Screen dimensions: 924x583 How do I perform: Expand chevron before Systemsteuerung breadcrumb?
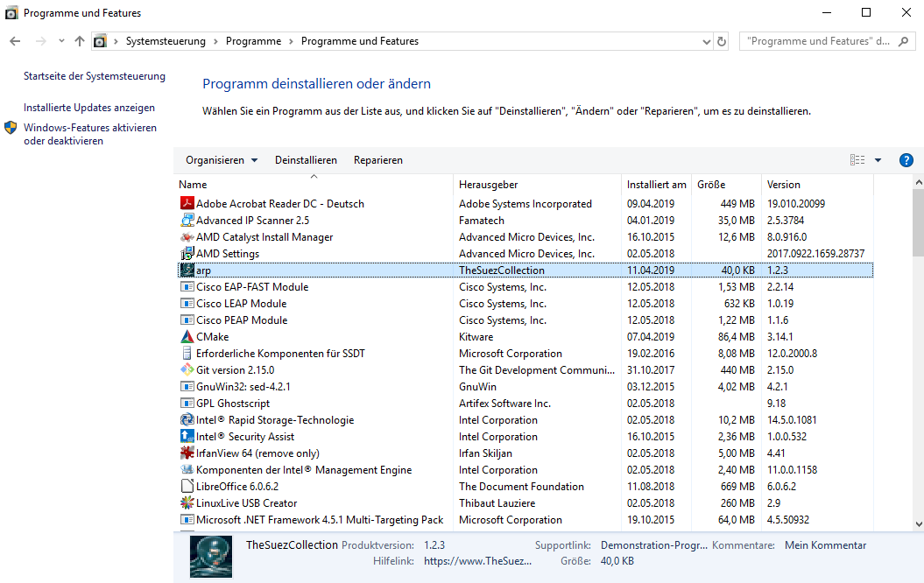point(116,41)
